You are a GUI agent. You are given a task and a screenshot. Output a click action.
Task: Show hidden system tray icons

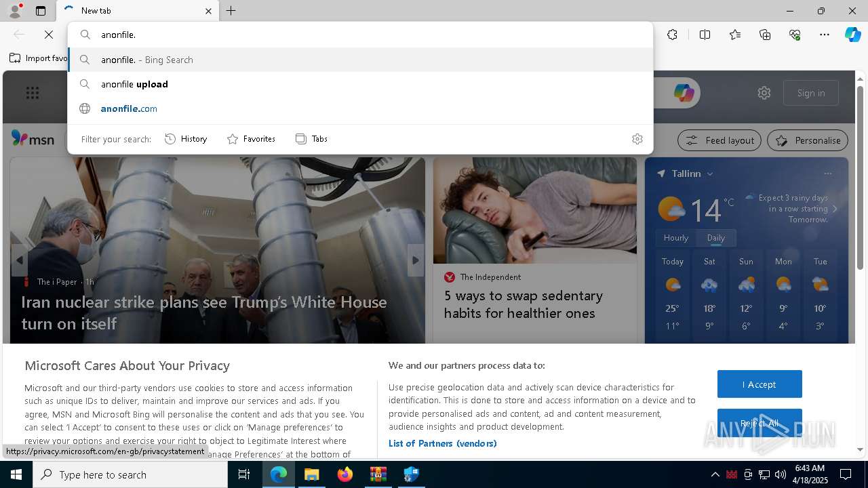click(715, 474)
